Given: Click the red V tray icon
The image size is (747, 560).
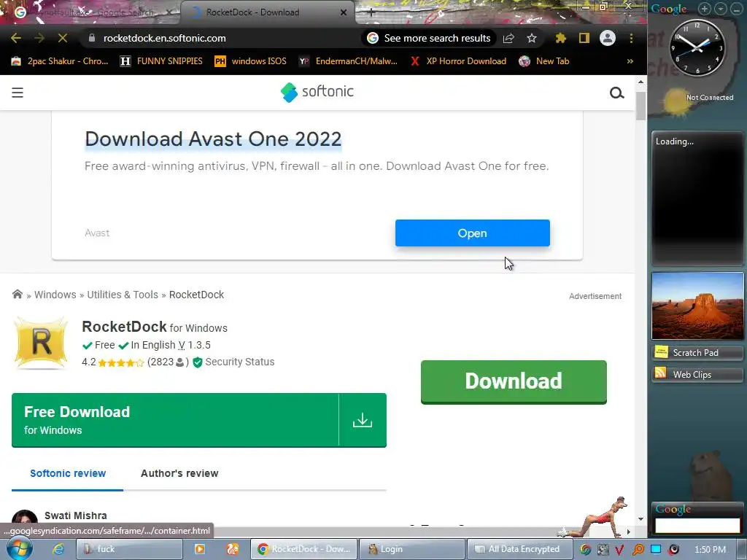Looking at the screenshot, I should click(619, 550).
